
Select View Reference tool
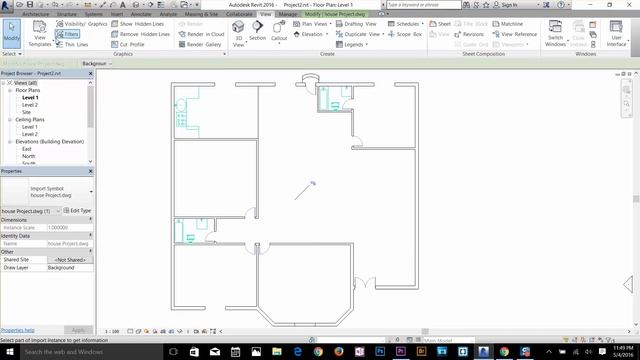tap(515, 34)
